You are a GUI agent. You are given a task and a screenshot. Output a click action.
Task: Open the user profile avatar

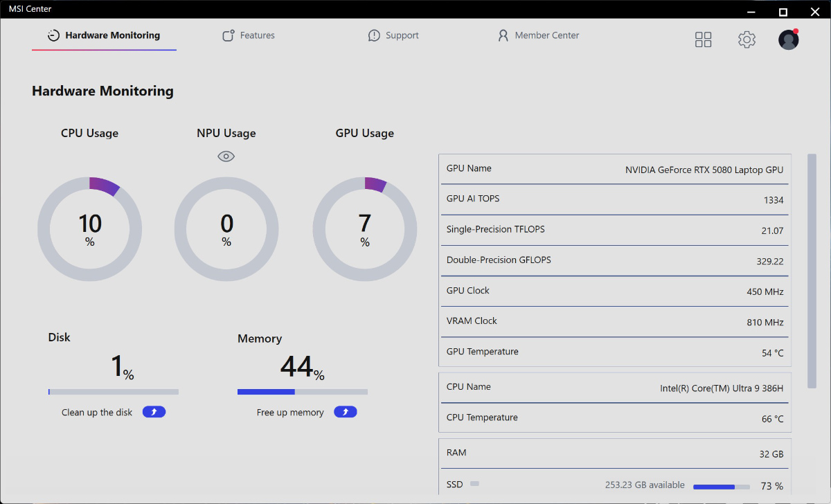[789, 39]
